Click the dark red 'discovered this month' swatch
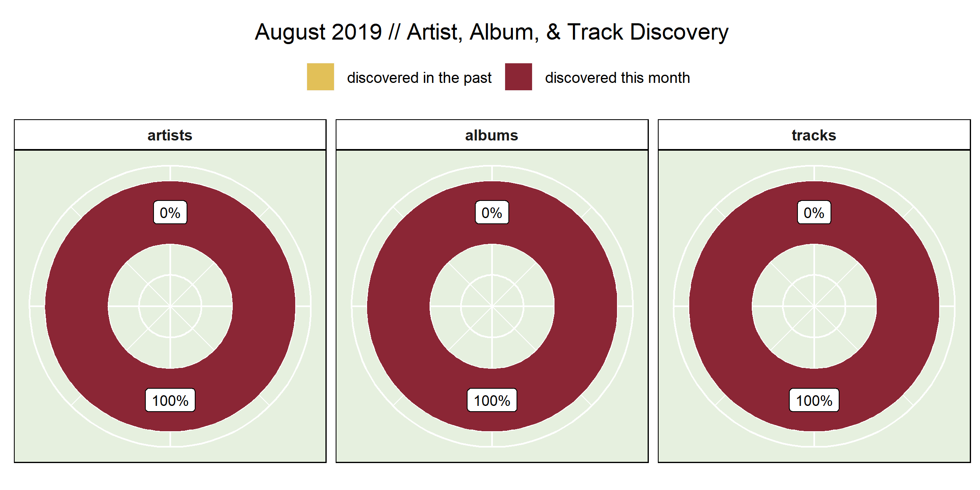Screen dimensions: 980x490 tap(518, 77)
